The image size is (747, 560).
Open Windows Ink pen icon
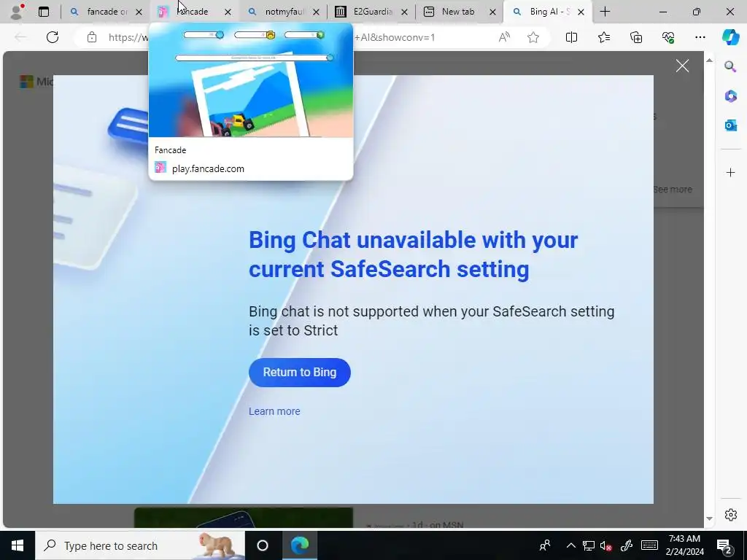point(627,545)
